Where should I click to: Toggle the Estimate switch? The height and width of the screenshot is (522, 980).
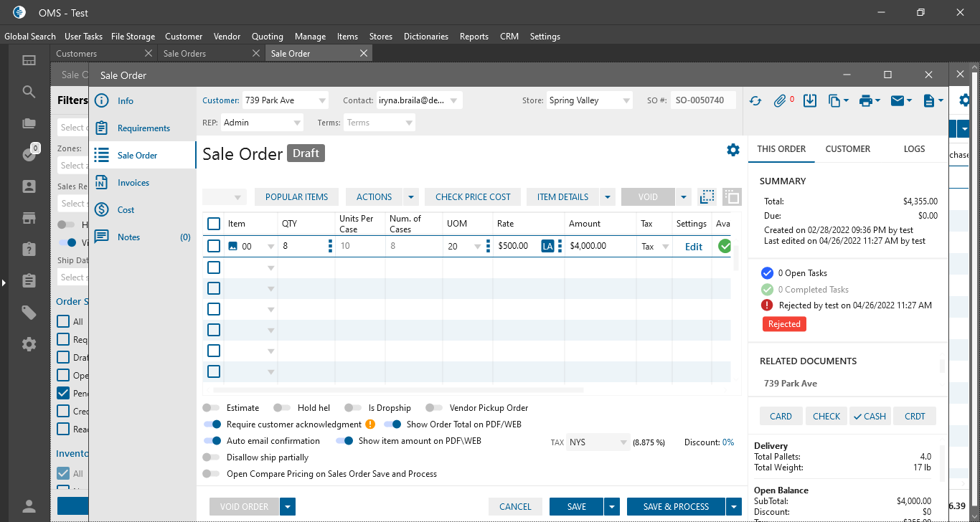tap(212, 408)
